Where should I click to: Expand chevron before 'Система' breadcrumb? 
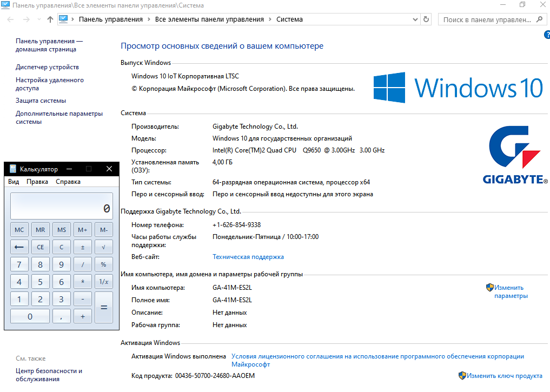(270, 19)
